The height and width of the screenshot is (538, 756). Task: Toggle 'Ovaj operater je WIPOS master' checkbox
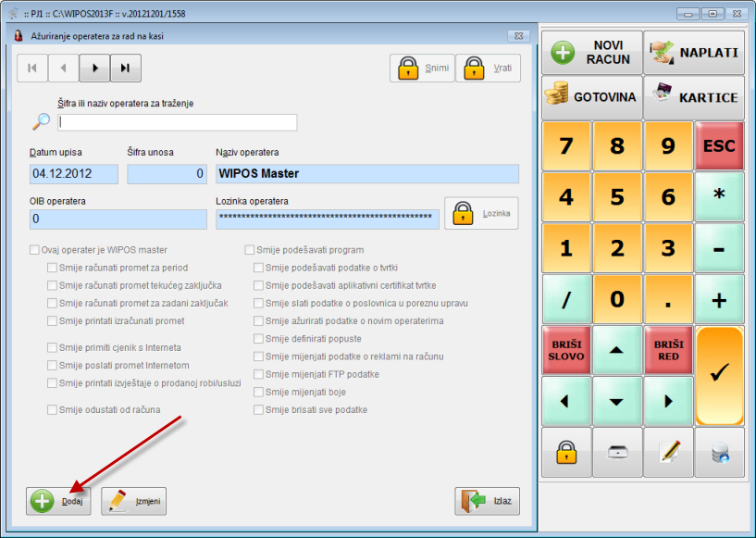pyautogui.click(x=35, y=250)
